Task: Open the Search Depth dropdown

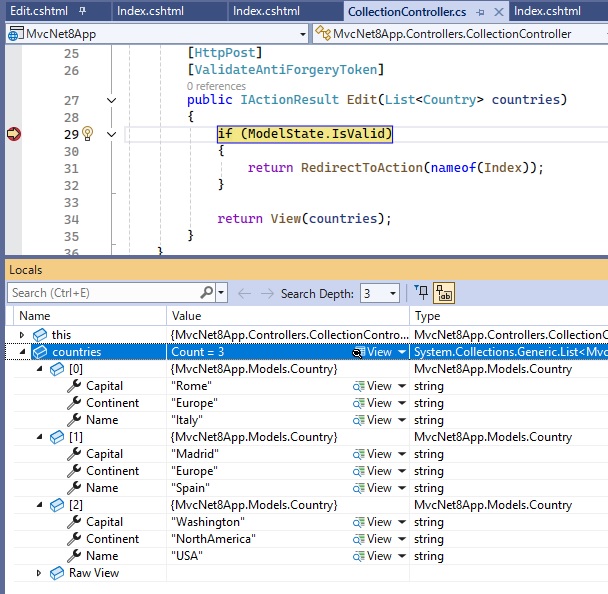Action: click(393, 294)
